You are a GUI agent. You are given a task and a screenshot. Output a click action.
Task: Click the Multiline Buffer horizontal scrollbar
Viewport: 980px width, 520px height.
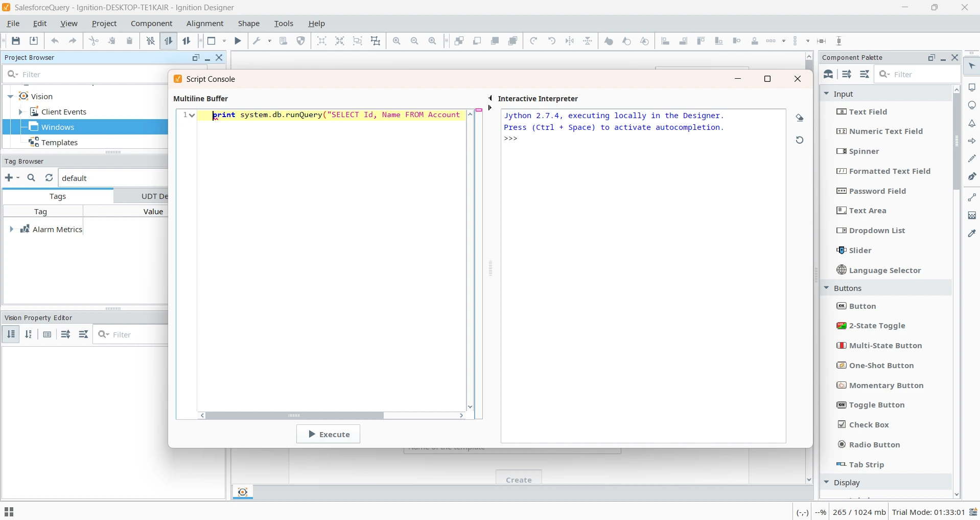(295, 416)
